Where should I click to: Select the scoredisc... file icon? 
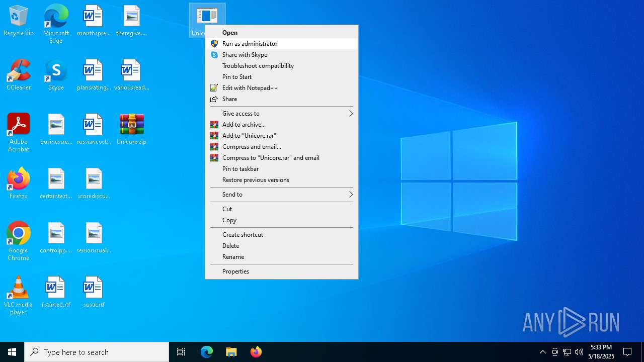(x=94, y=184)
